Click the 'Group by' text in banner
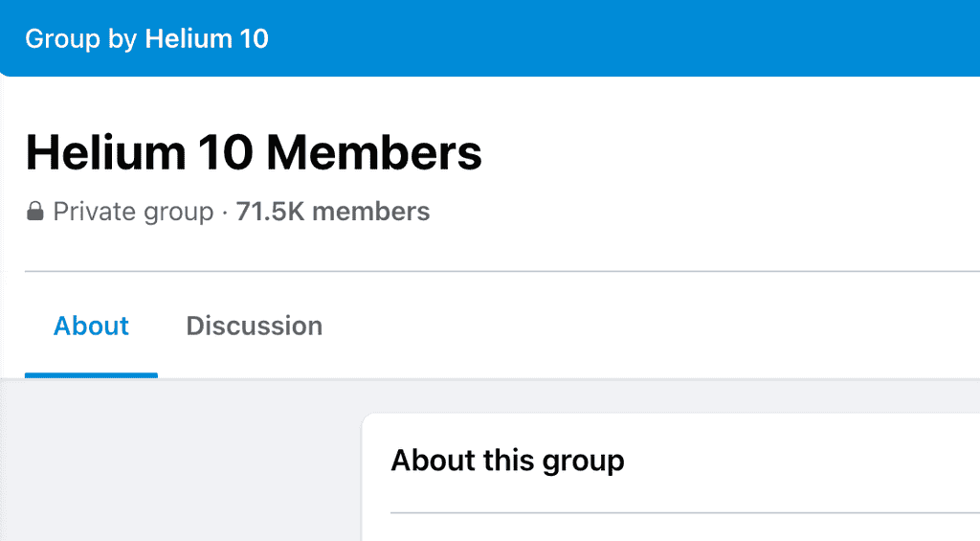Viewport: 980px width, 541px height. pyautogui.click(x=80, y=38)
